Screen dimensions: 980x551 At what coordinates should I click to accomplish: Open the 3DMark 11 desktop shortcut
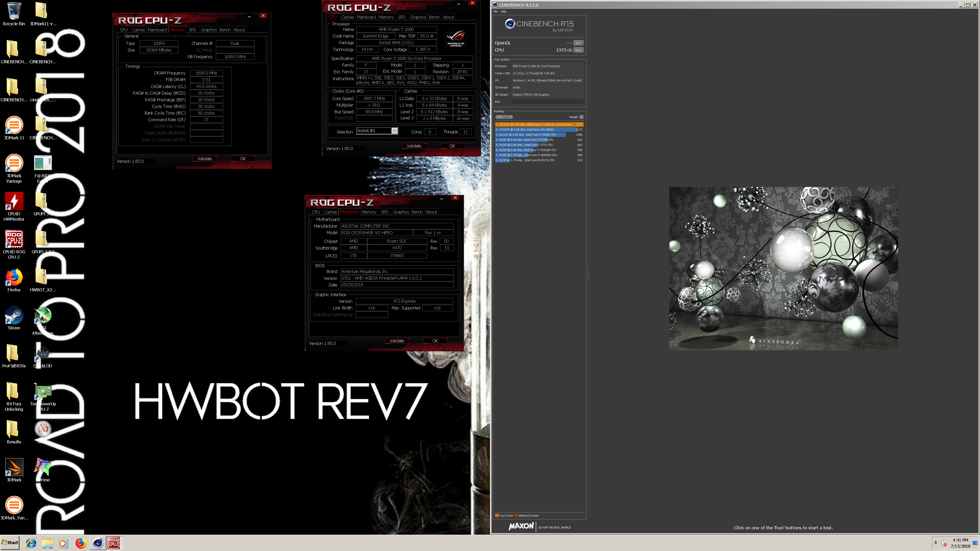coord(14,128)
